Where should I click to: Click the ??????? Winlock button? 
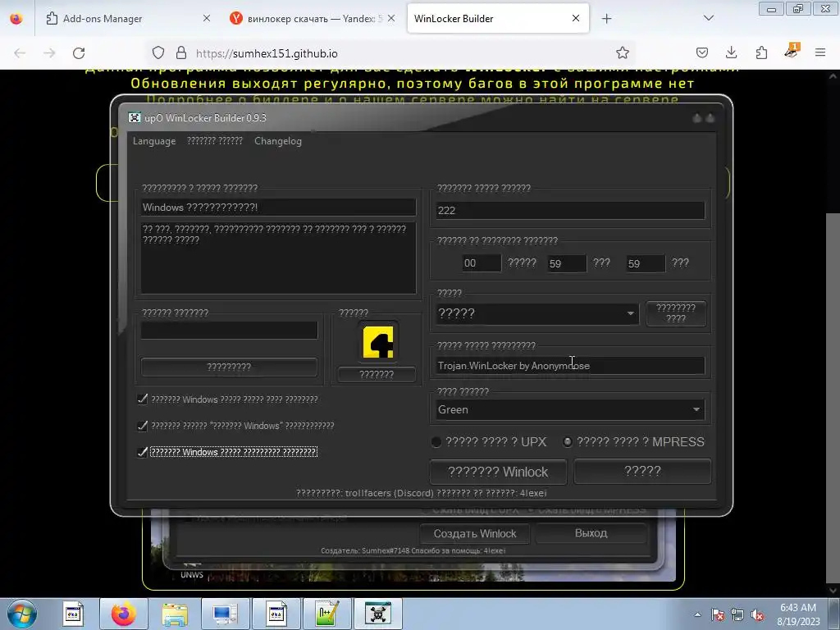tap(498, 472)
